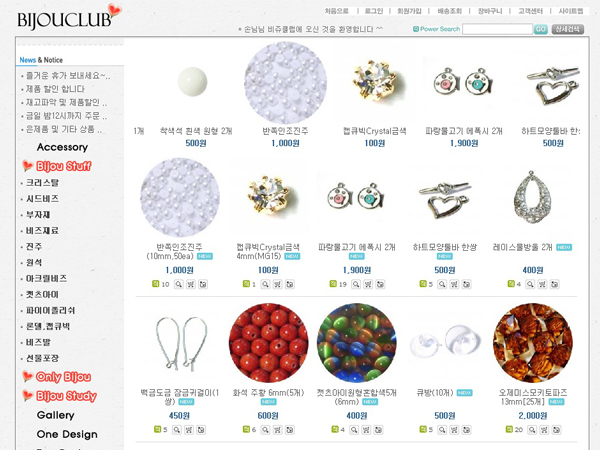
Task: Select the 캣츠아이 category in sidebar
Action: pos(42,295)
